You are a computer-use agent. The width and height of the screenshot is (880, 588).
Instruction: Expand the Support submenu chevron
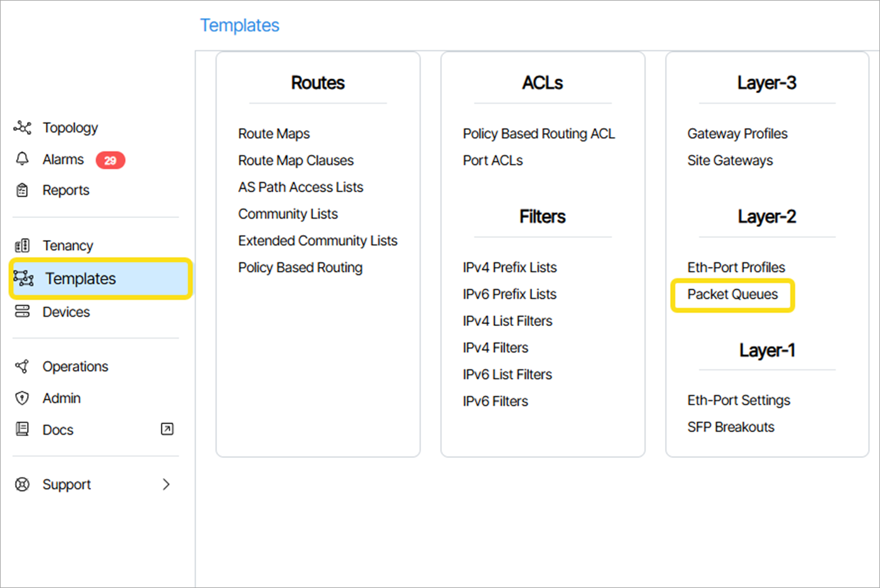coord(166,484)
